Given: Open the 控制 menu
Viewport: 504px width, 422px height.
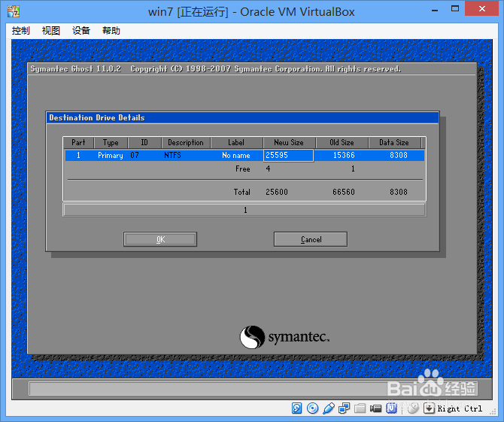Looking at the screenshot, I should click(20, 31).
